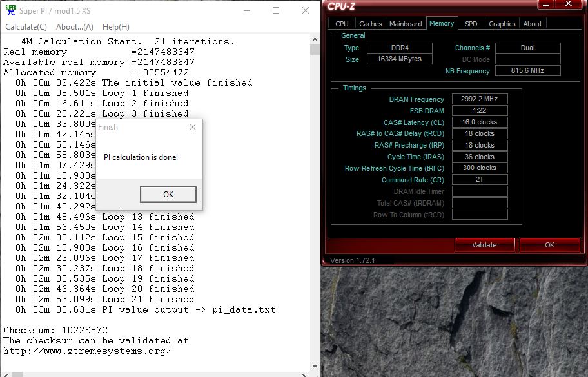588x377 pixels.
Task: Open the Help(H) menu in Super PI
Action: click(116, 27)
